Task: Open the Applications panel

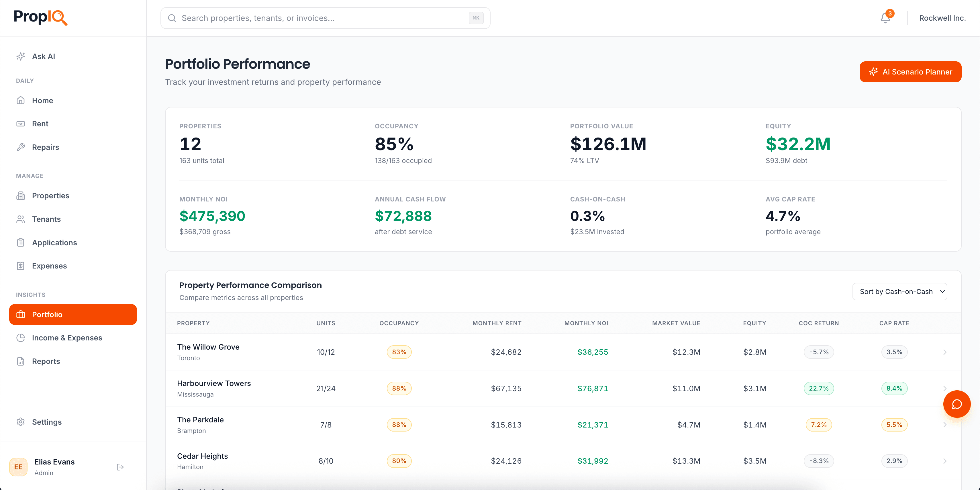Action: (54, 242)
